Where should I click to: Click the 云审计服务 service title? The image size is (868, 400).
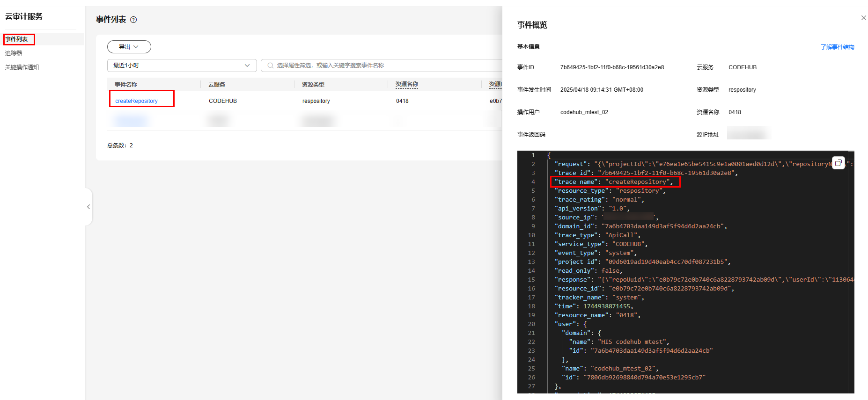click(24, 16)
